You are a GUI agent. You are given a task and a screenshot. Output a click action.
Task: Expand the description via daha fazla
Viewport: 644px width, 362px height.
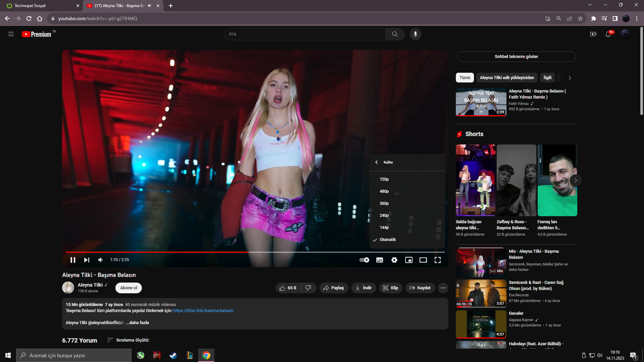(138, 322)
